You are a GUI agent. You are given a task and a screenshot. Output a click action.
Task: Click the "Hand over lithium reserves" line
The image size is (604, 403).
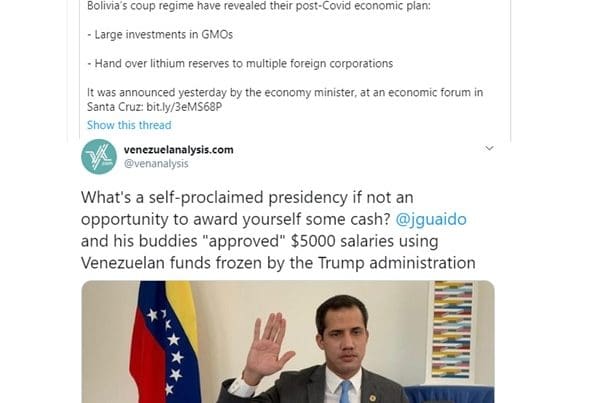point(240,64)
